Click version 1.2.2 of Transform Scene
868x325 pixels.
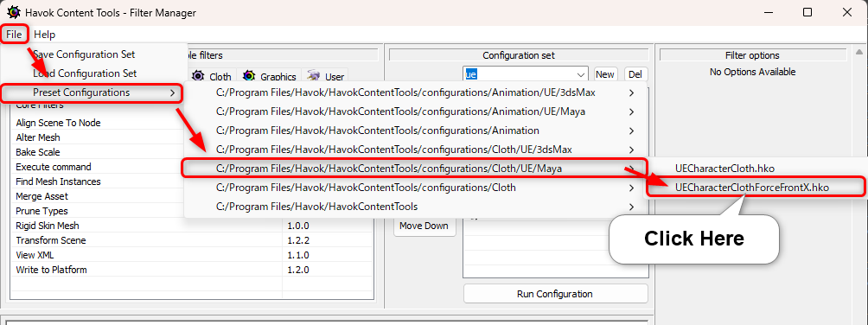[x=297, y=240]
